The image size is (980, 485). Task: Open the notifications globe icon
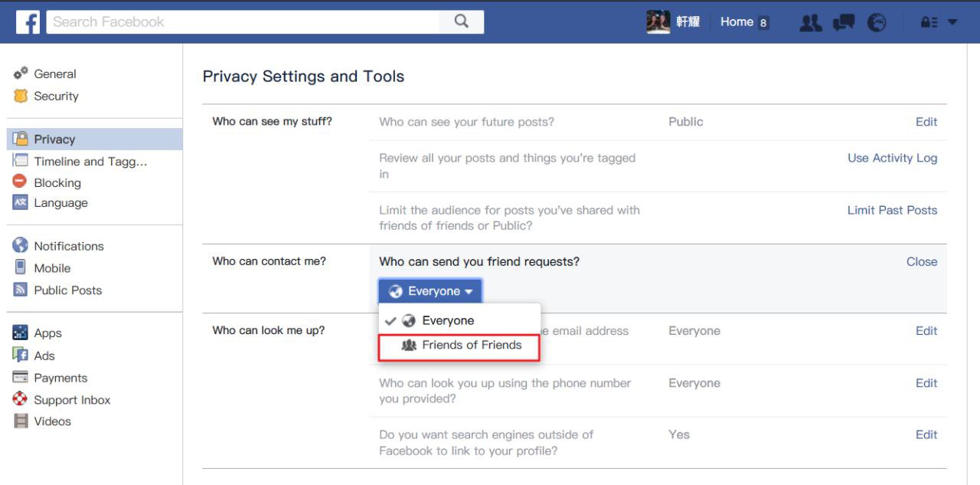(877, 22)
